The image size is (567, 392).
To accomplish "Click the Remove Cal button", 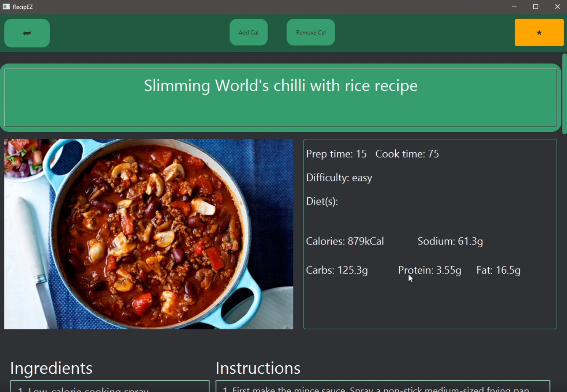I will 311,32.
